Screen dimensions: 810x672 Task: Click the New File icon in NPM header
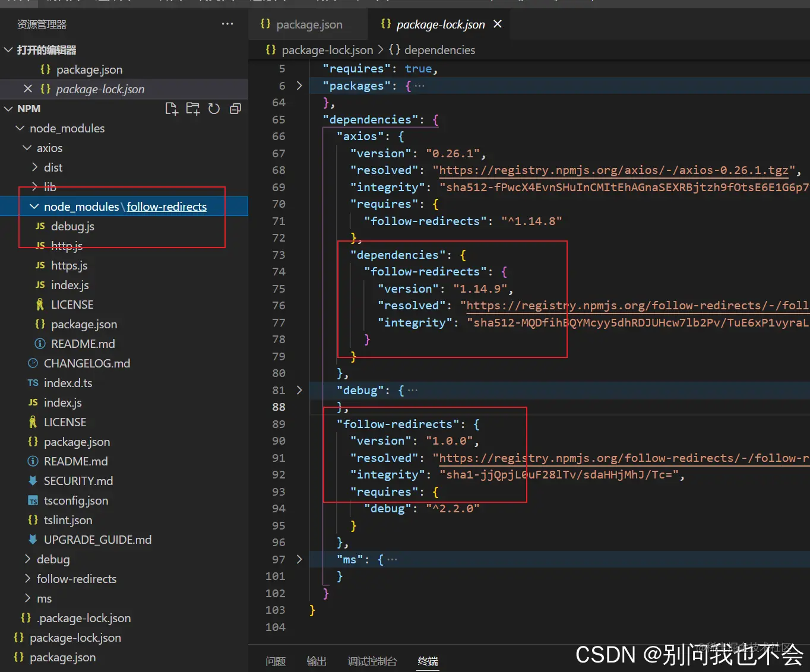pyautogui.click(x=172, y=109)
